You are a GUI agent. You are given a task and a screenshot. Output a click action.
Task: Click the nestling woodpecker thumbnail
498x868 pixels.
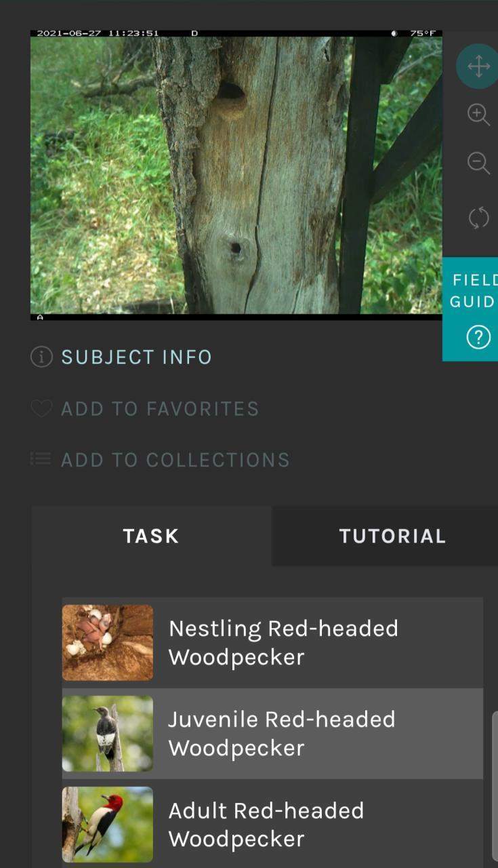pyautogui.click(x=108, y=642)
